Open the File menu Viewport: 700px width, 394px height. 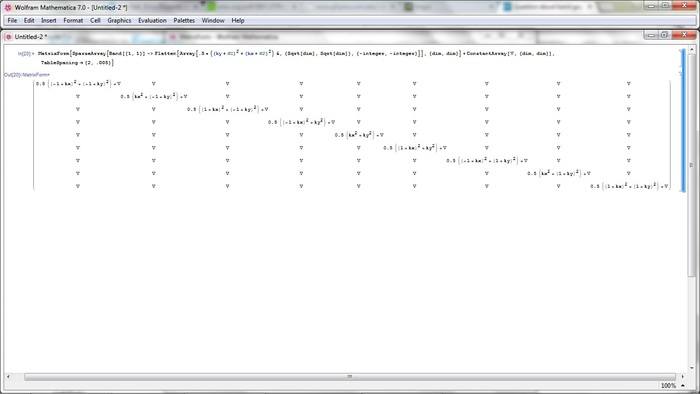click(12, 21)
